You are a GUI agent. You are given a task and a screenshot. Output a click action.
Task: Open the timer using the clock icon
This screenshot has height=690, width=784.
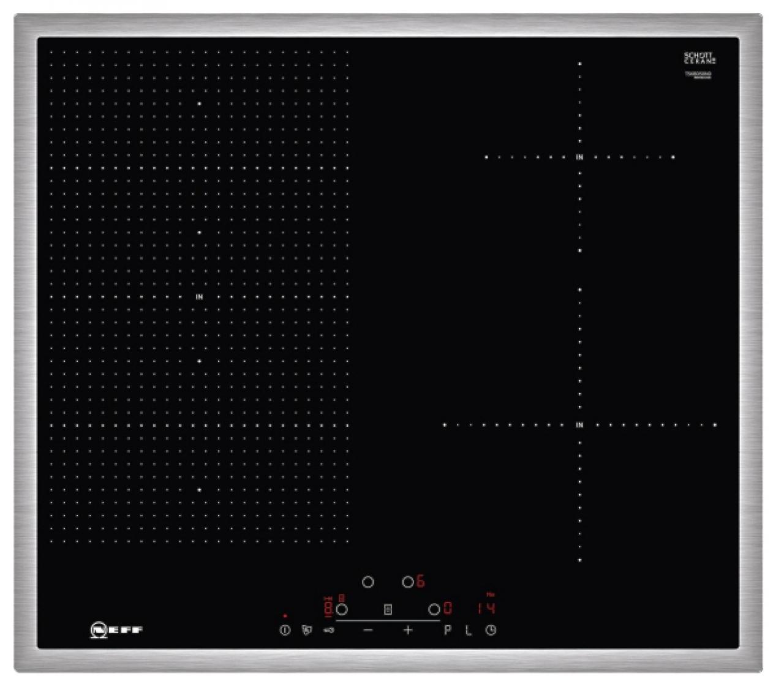[x=490, y=630]
